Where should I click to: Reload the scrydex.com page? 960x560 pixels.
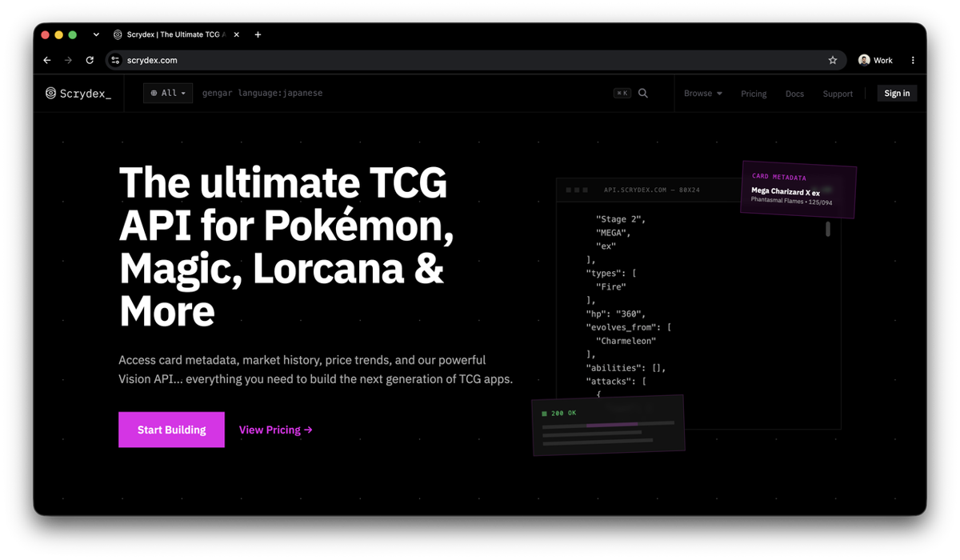tap(90, 60)
